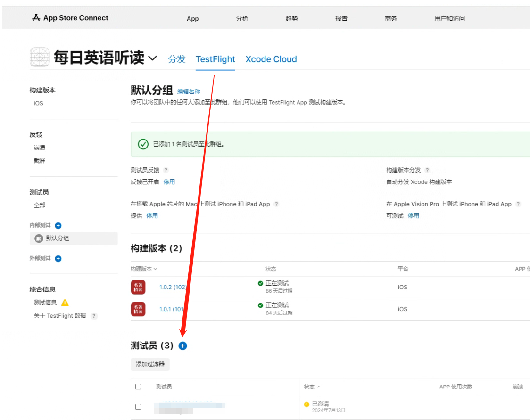Open the 分析 menu

click(x=242, y=18)
